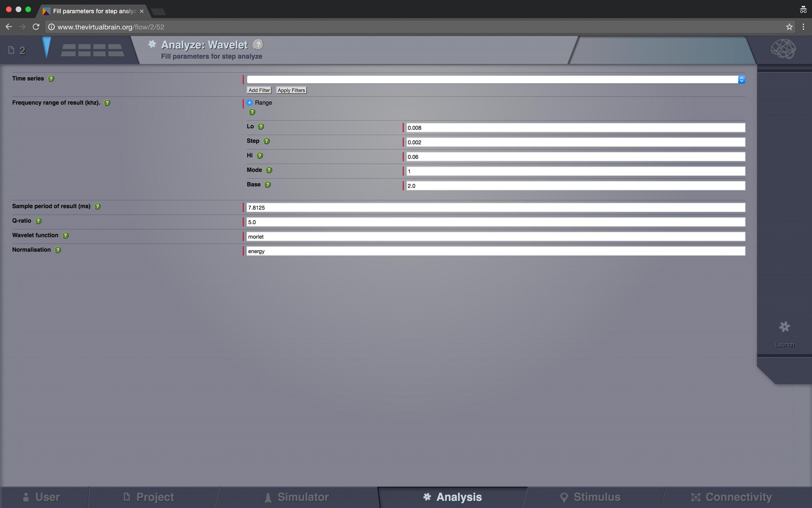Image resolution: width=812 pixels, height=508 pixels.
Task: Switch to the Simulator tab
Action: coord(296,497)
